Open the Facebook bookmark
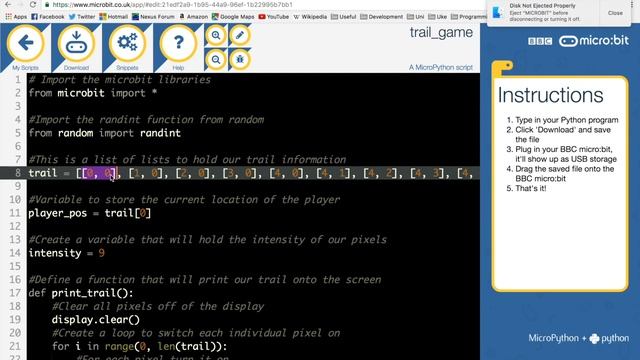 [48, 17]
